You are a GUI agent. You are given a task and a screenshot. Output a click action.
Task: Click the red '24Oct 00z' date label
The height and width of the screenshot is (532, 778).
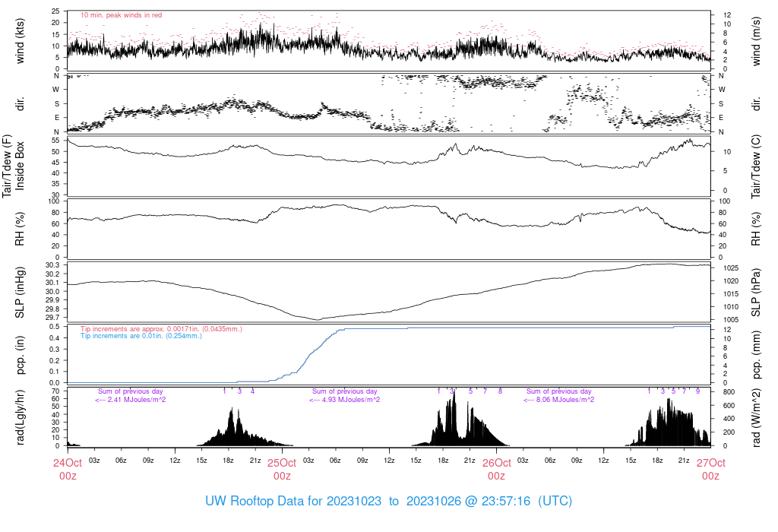[x=68, y=469]
